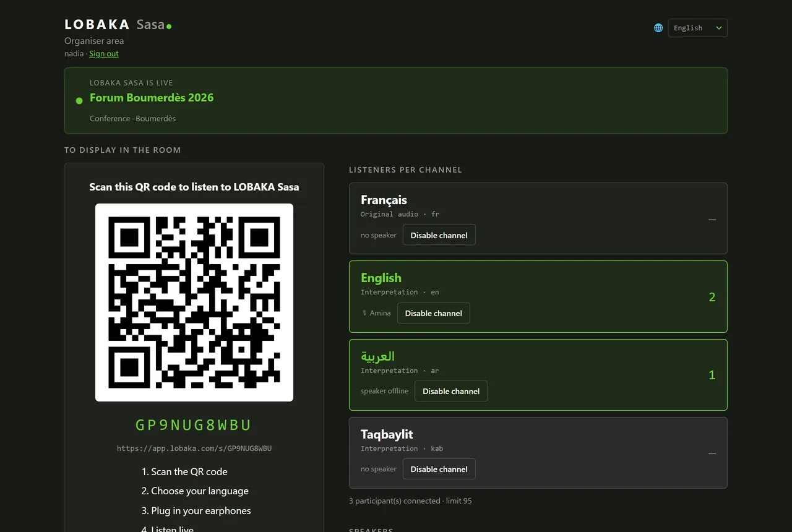792x532 pixels.
Task: Click the English channel heading
Action: (381, 278)
